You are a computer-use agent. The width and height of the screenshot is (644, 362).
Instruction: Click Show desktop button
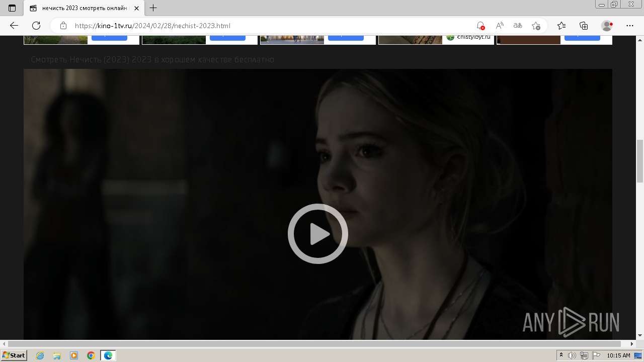pos(638,355)
